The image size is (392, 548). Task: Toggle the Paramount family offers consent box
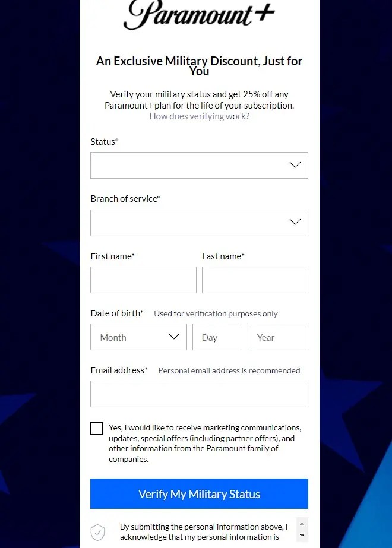click(96, 428)
